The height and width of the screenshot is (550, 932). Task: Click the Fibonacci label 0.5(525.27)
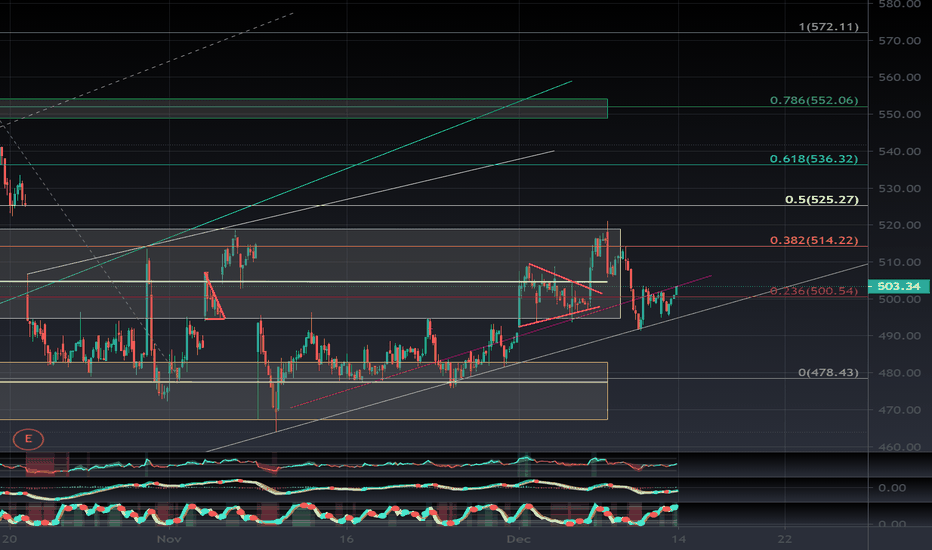821,200
